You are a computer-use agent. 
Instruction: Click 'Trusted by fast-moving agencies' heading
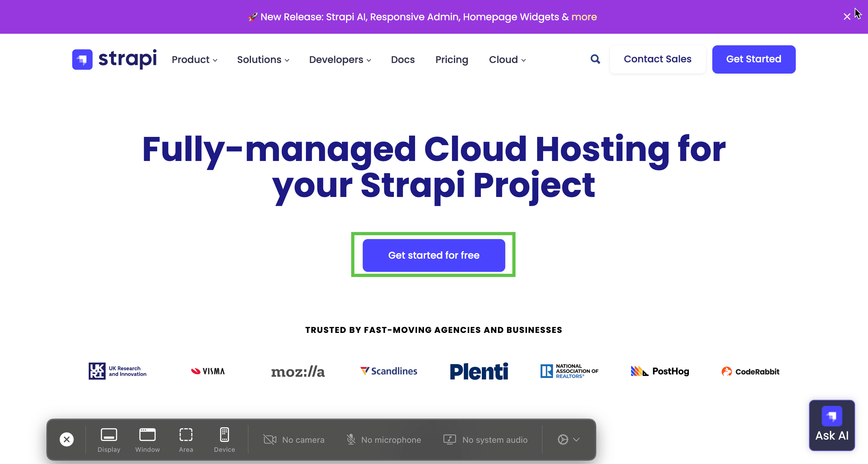[x=434, y=330]
